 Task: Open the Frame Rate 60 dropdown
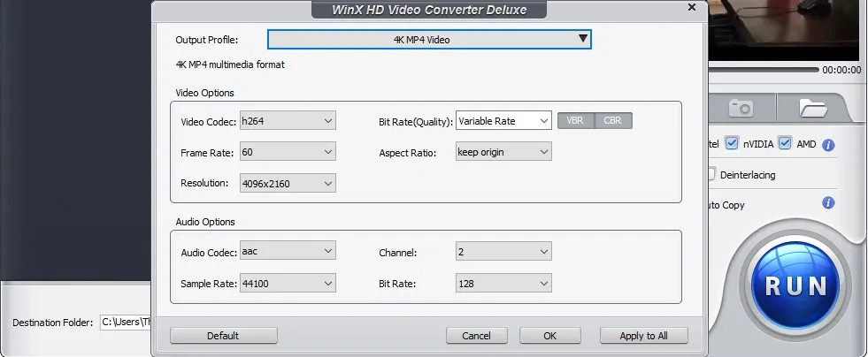pos(288,152)
